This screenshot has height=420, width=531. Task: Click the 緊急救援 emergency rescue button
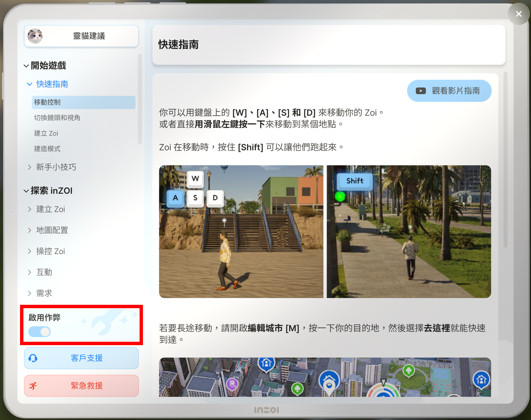(81, 386)
